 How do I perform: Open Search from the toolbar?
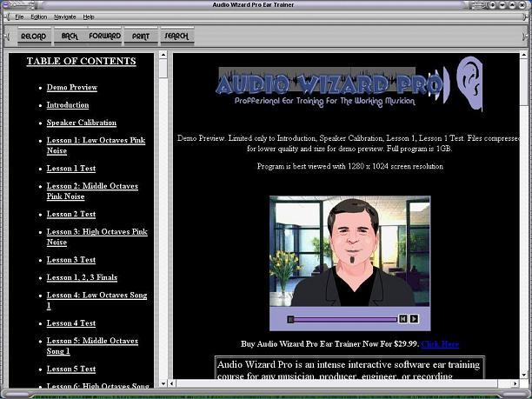click(176, 37)
